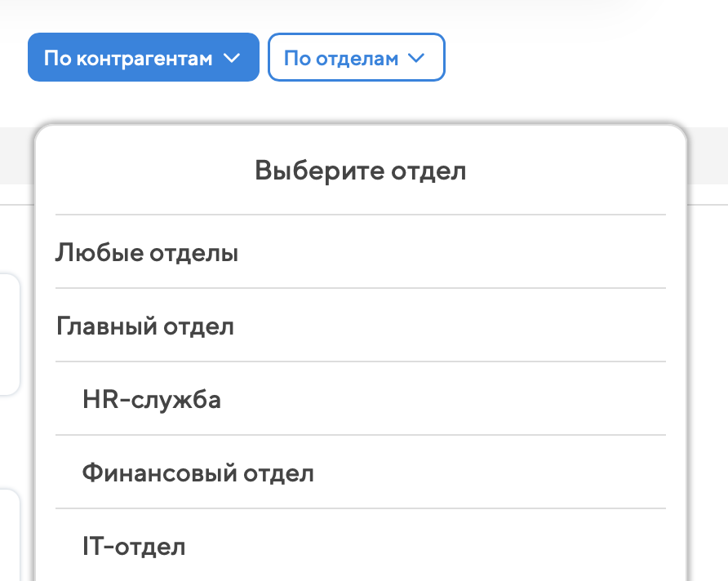The width and height of the screenshot is (728, 581).
Task: Pick "Финансовый отдел" sub-department
Action: (198, 474)
